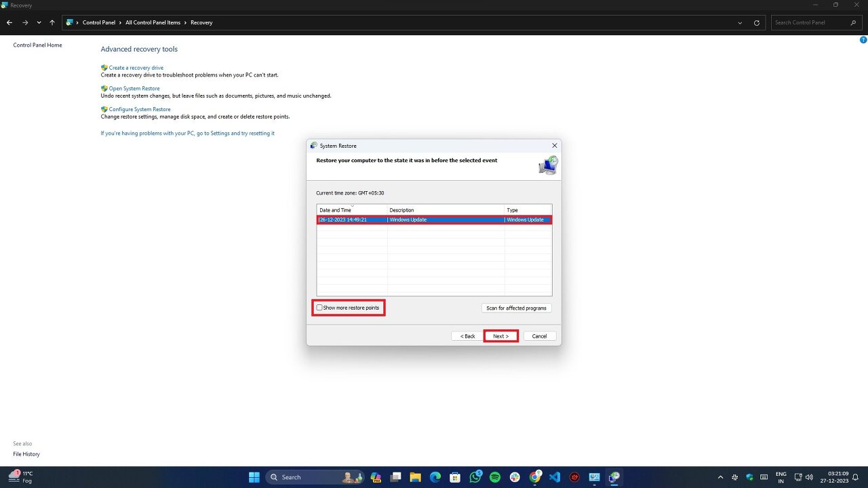Click the reset PC Settings link

[x=188, y=134]
